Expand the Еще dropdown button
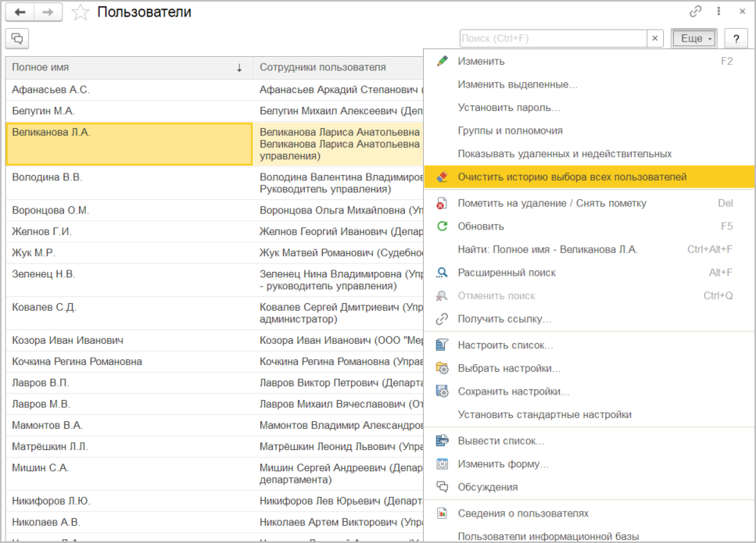Image resolution: width=756 pixels, height=543 pixels. [x=694, y=38]
